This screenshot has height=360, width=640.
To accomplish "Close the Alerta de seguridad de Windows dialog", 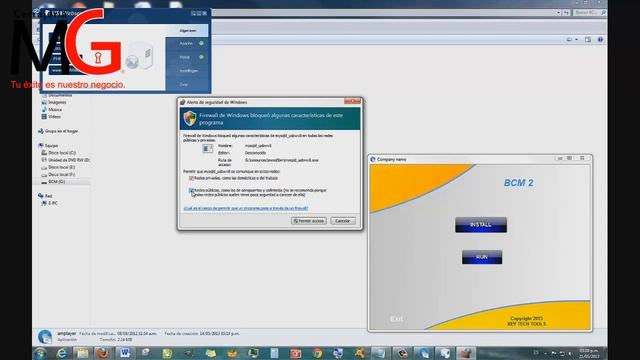I will pos(352,102).
